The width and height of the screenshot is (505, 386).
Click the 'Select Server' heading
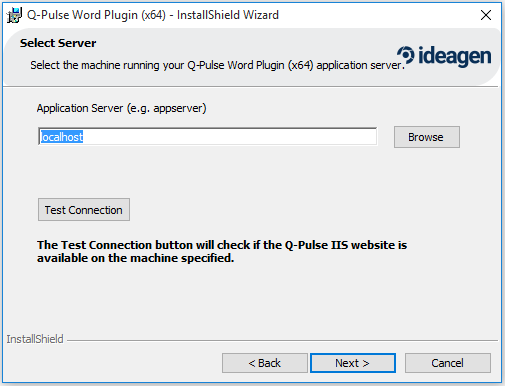tap(58, 43)
